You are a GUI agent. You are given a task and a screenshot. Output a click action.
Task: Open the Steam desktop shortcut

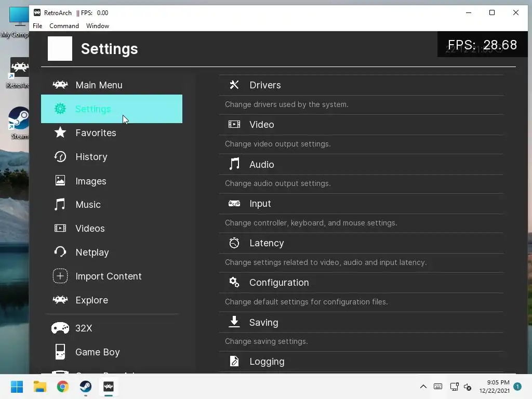tap(19, 123)
